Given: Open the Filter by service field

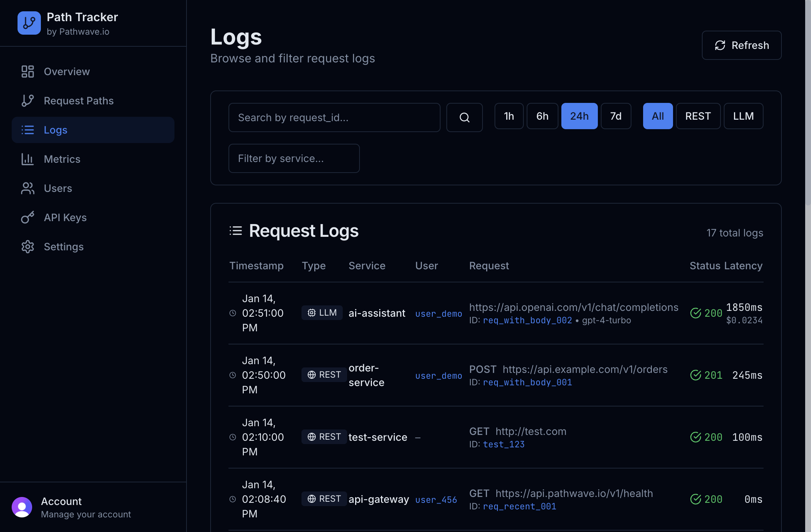Looking at the screenshot, I should tap(294, 158).
